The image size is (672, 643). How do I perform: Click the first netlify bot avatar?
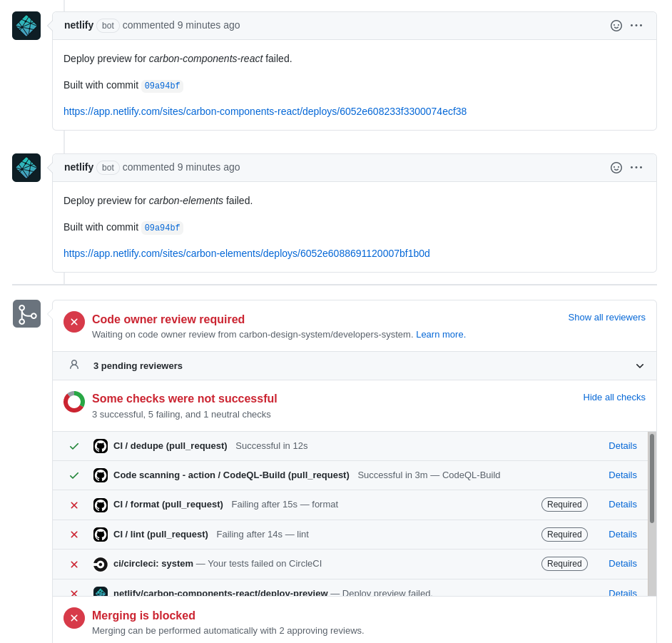[26, 26]
